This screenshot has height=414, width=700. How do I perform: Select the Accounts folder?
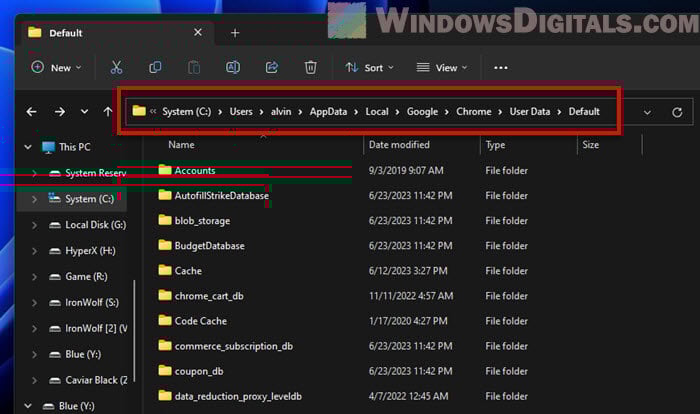[x=187, y=170]
